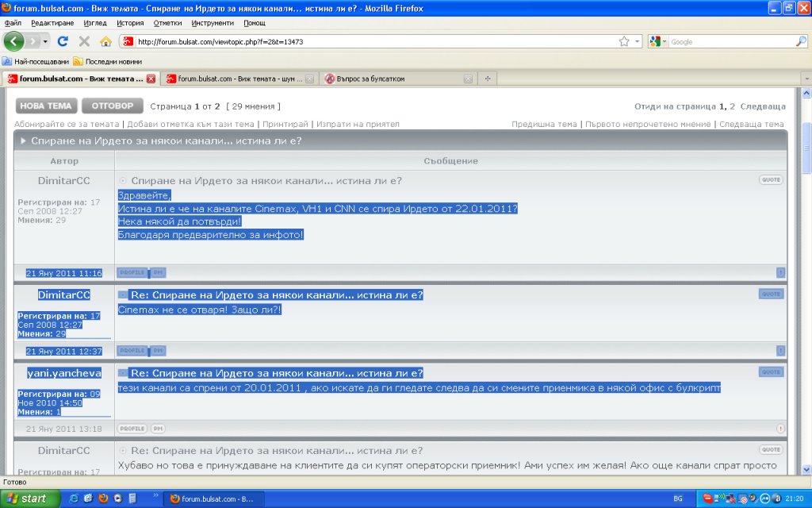Click the НОВА ТЕМА button
812x508 pixels.
[x=46, y=106]
